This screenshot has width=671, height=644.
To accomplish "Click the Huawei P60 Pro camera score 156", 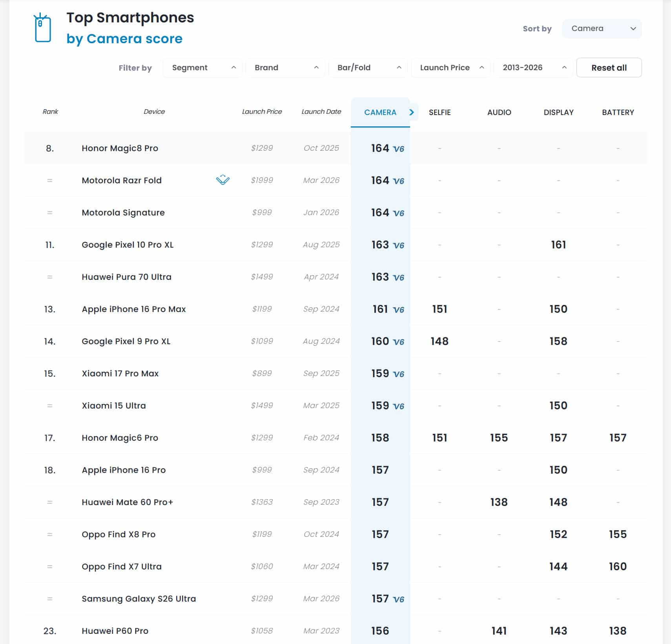I will 380,631.
